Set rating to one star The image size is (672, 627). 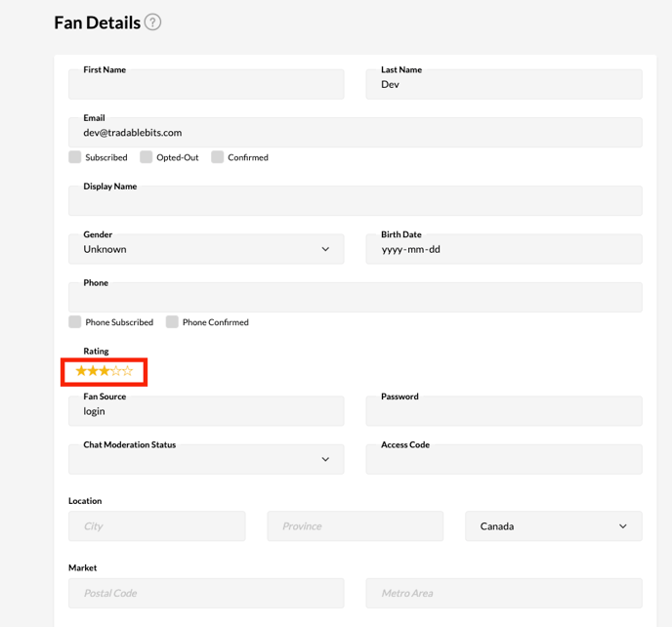(81, 371)
